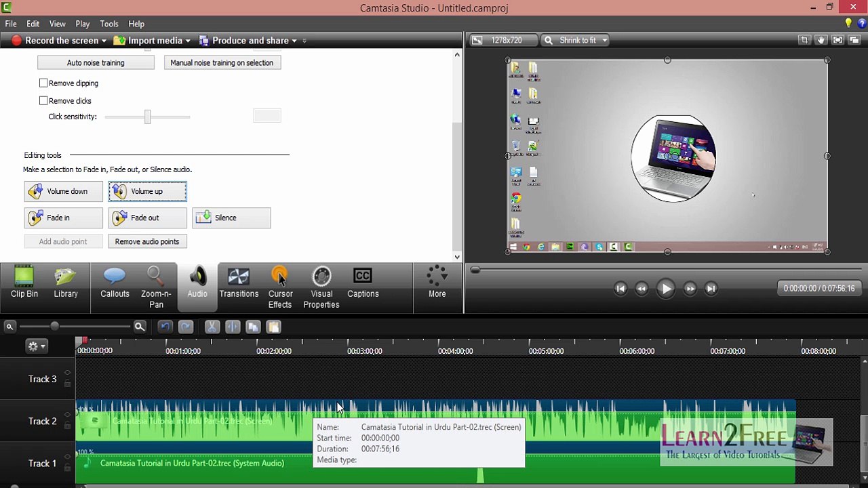Zoom out timeline magnifier icon
868x488 pixels.
click(x=9, y=327)
